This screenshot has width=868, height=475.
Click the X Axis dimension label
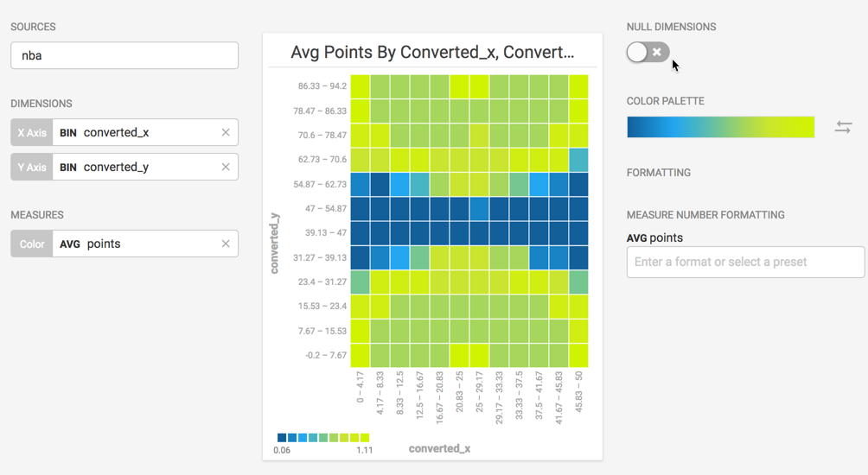coord(32,132)
